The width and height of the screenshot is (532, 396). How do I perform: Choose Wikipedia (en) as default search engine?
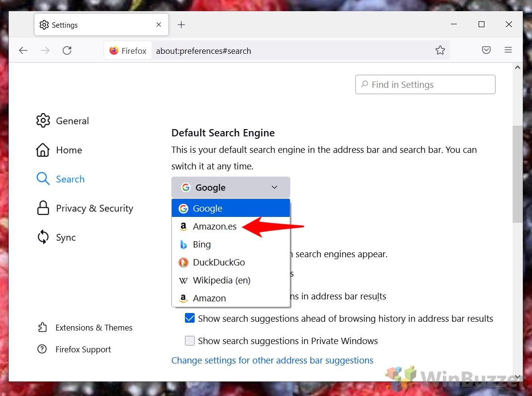click(231, 280)
